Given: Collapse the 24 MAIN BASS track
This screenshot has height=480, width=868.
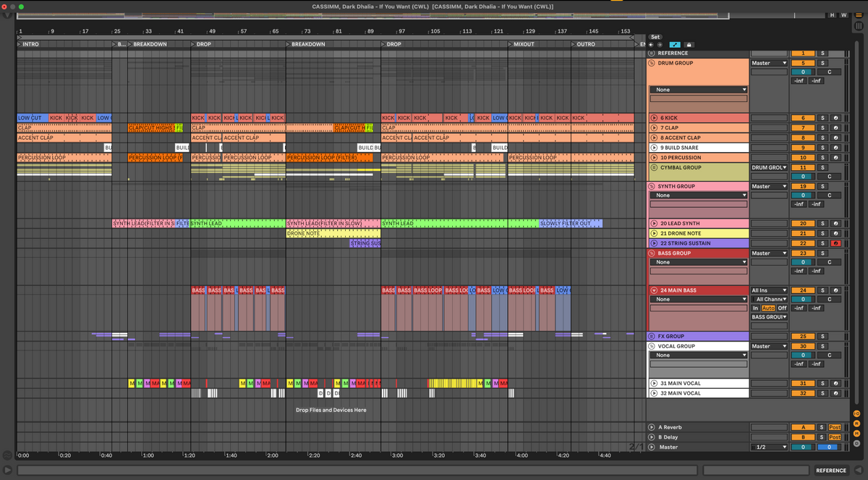Looking at the screenshot, I should coord(654,290).
